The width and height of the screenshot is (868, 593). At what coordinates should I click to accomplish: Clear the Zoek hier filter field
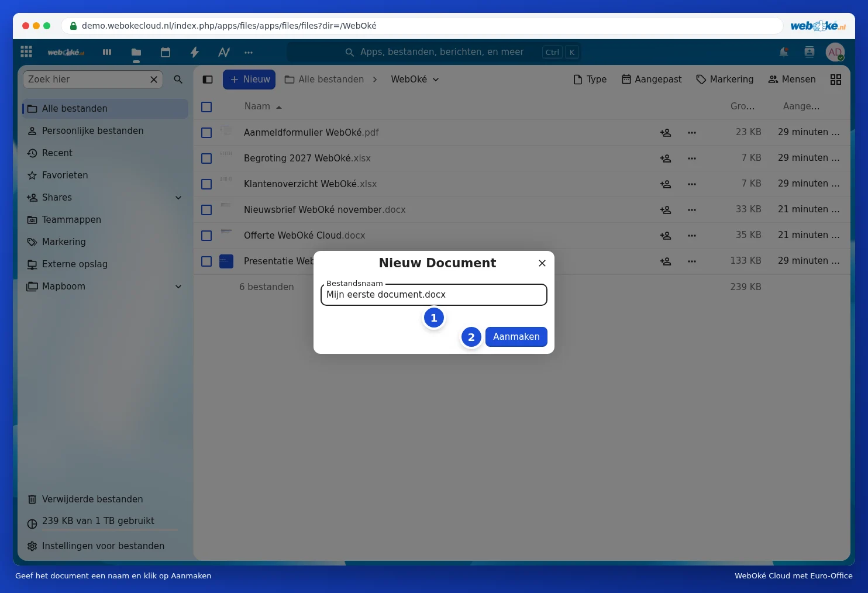pos(154,80)
